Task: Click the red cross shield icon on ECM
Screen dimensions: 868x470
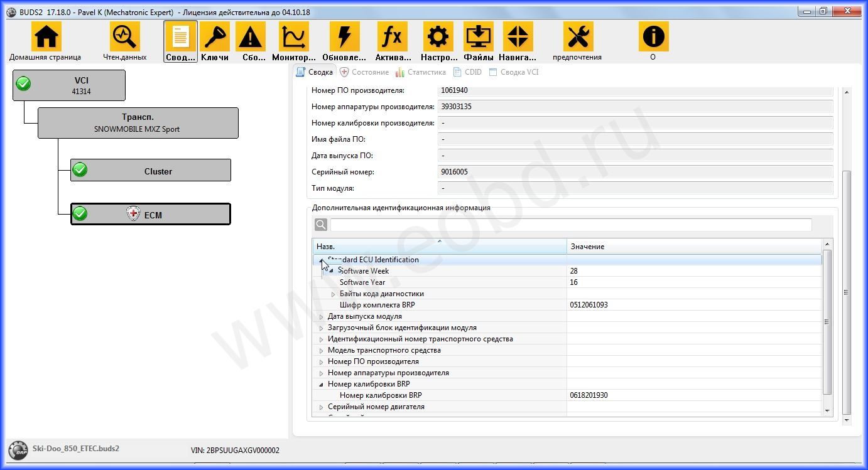Action: 133,214
